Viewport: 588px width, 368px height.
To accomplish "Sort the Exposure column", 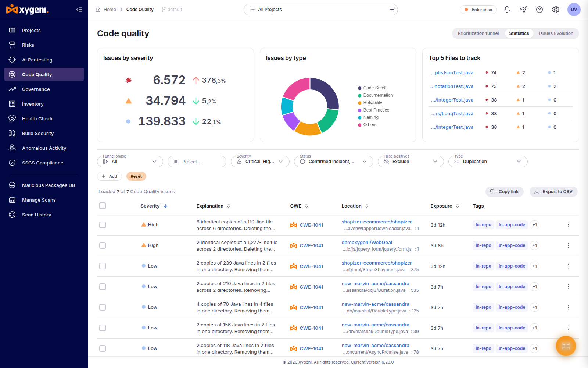I will [458, 206].
